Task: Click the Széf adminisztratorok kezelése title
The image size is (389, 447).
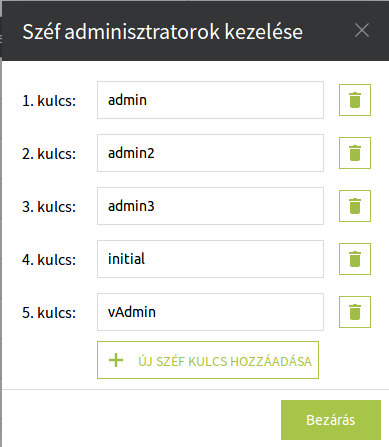Action: click(x=163, y=32)
